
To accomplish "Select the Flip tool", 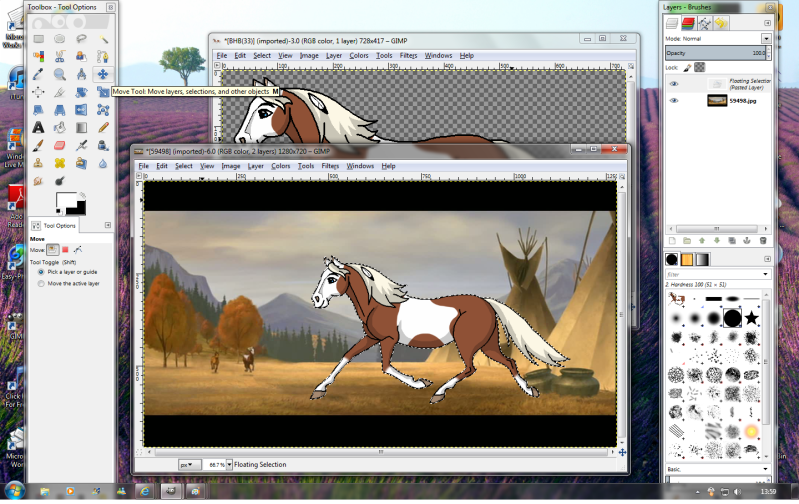I will (81, 110).
